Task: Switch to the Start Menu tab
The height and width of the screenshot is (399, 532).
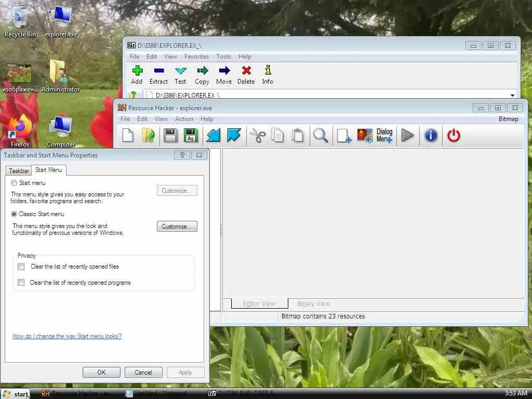Action: [x=48, y=170]
